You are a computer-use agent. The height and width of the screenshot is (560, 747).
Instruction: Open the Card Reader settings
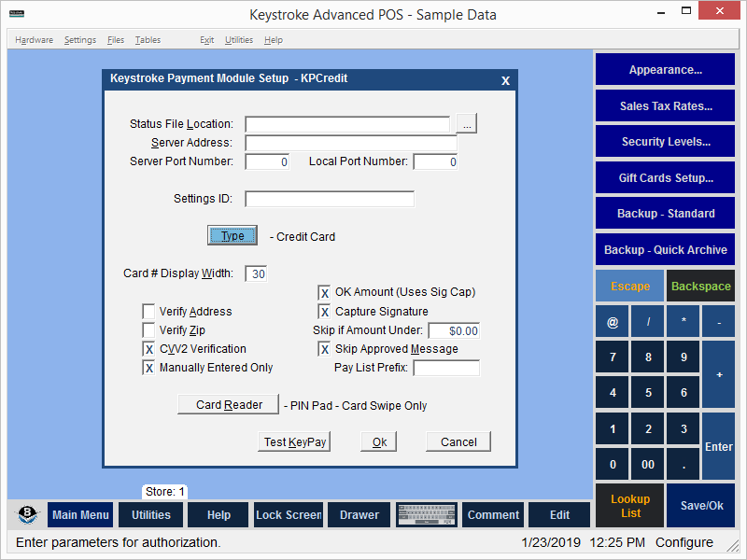[228, 404]
